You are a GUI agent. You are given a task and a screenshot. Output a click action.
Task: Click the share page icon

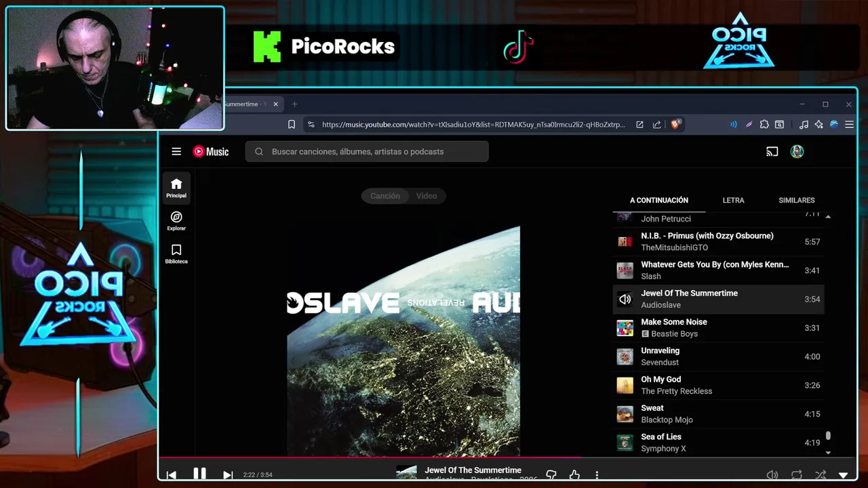click(656, 125)
